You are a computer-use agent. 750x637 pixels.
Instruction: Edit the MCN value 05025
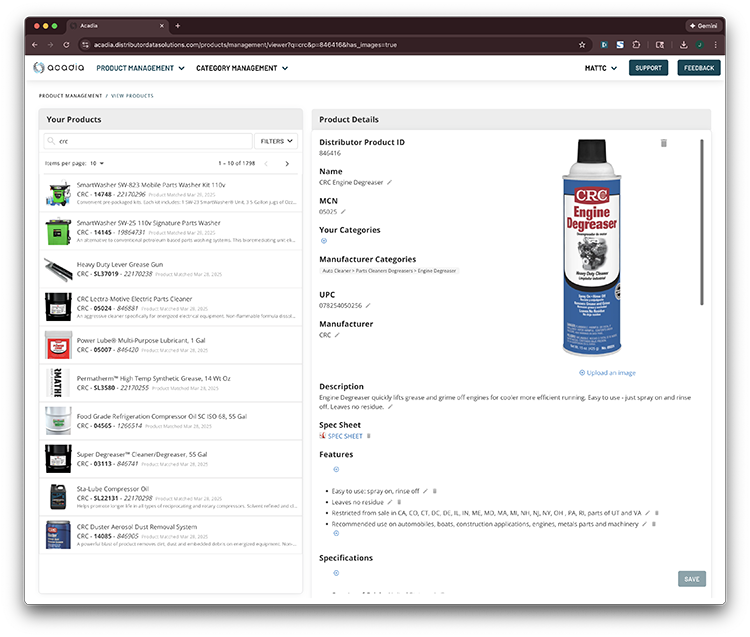point(343,211)
